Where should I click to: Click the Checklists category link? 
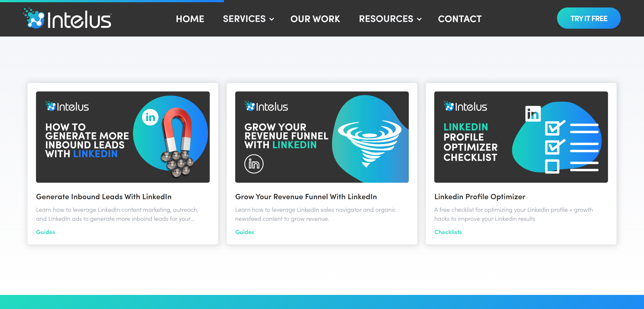pos(448,232)
